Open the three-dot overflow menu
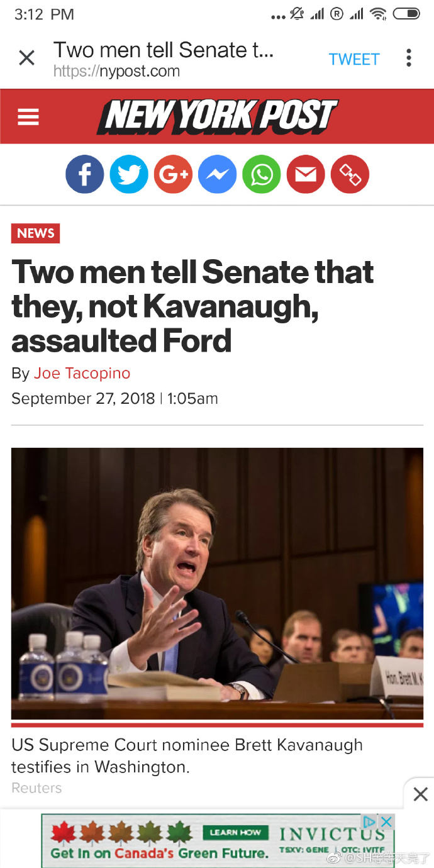This screenshot has height=868, width=434. point(409,58)
